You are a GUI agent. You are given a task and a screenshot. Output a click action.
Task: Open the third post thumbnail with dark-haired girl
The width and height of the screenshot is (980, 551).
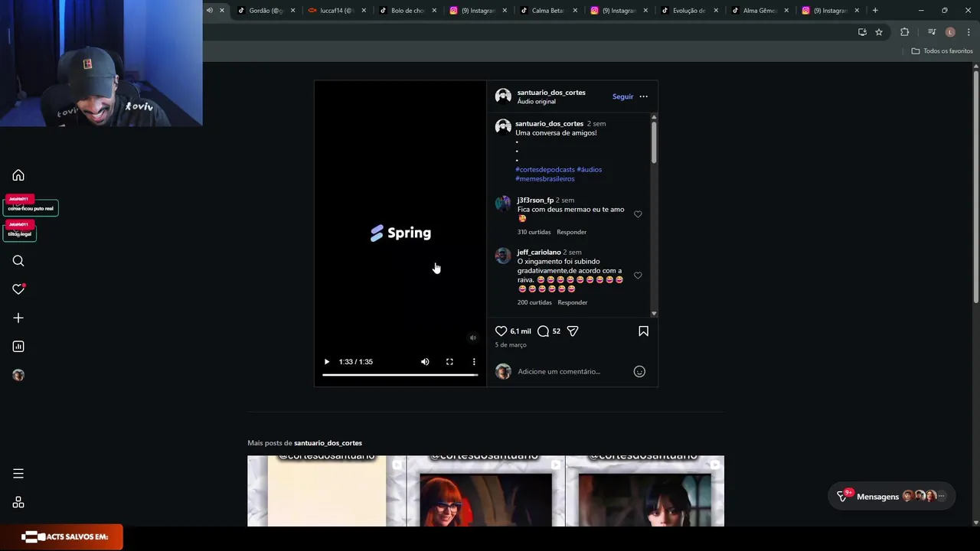click(x=645, y=491)
